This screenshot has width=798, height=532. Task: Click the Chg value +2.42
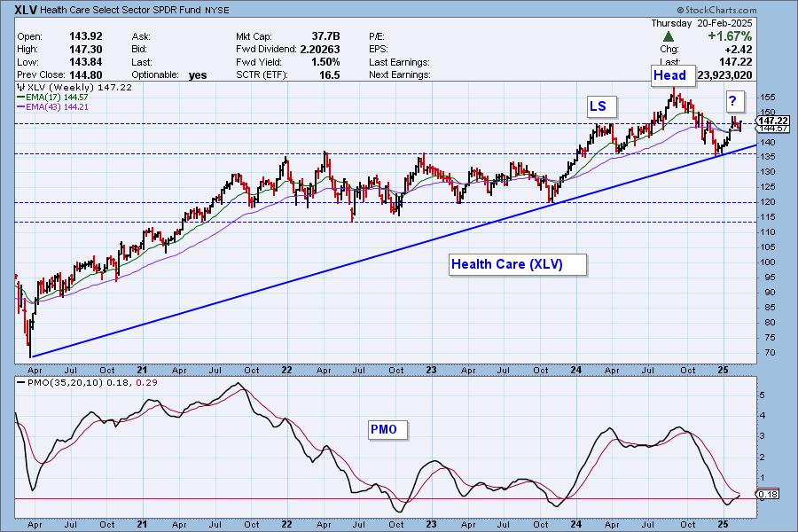(x=739, y=50)
